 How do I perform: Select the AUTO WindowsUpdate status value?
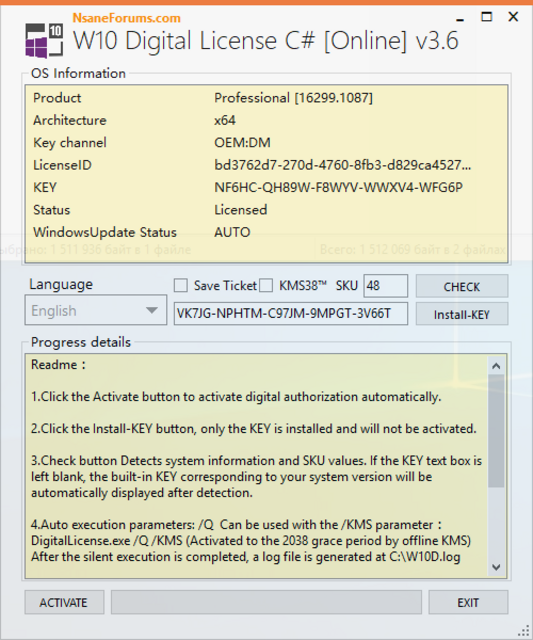coord(232,232)
